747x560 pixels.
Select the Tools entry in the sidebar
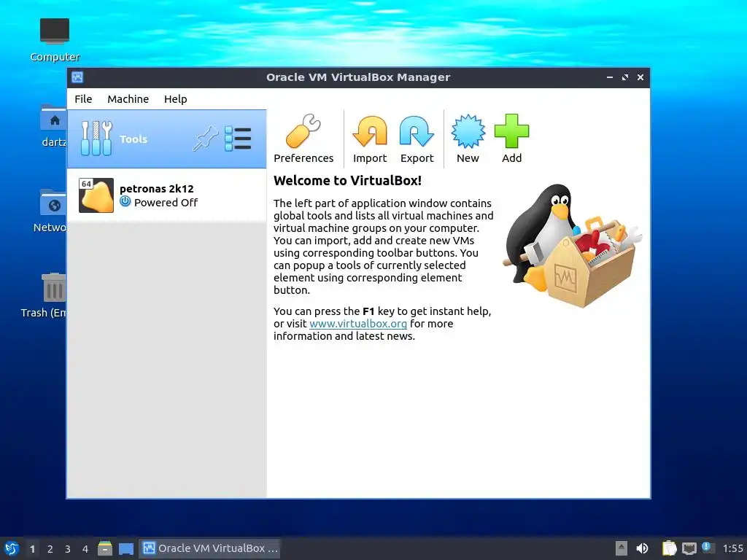167,139
